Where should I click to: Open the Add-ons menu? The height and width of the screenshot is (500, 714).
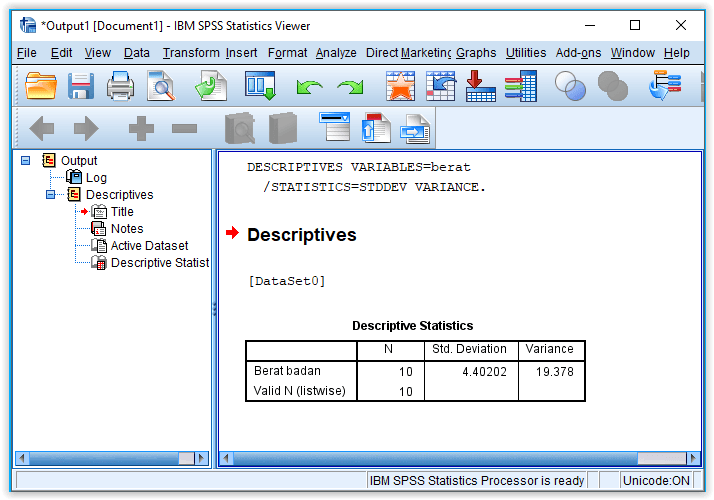click(x=578, y=53)
